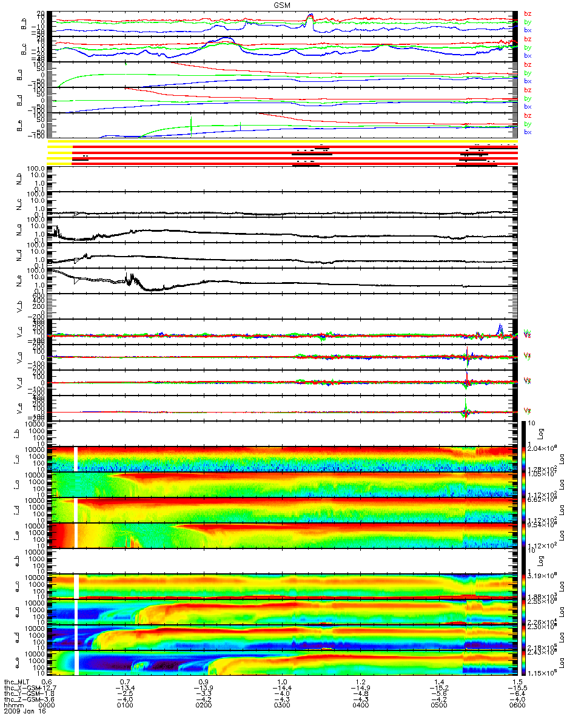Click the X-GSM value -13.9
Viewport: 564px width, 728px height.
pyautogui.click(x=204, y=687)
